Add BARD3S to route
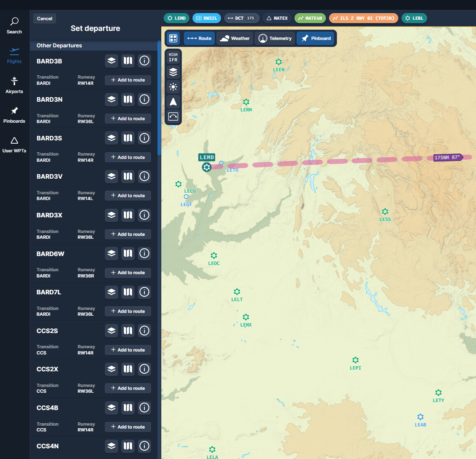 coord(128,157)
